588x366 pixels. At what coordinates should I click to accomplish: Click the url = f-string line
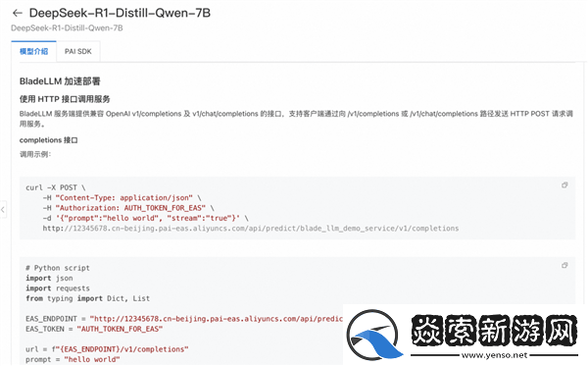[x=107, y=349]
